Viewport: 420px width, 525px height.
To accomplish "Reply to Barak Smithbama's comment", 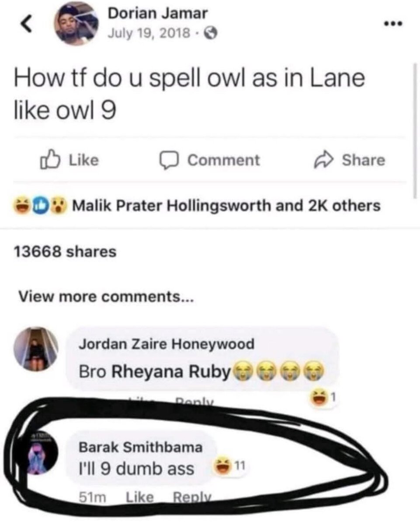I will 193,497.
